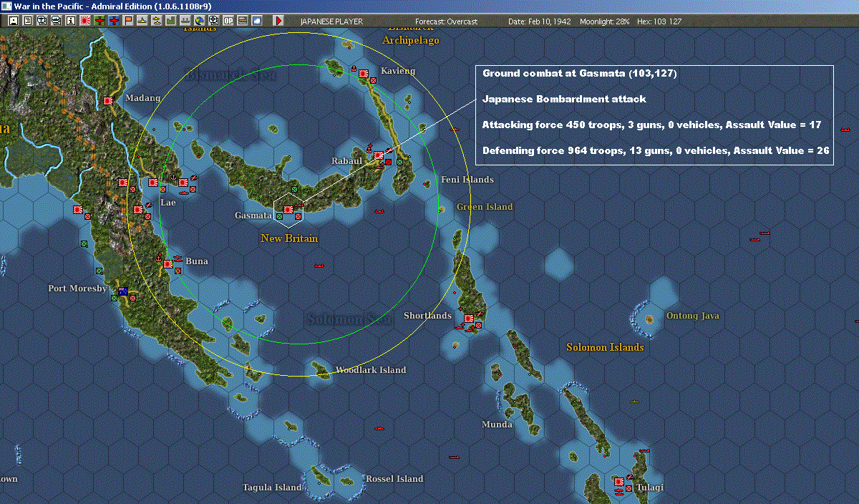859x504 pixels.
Task: Select the Japanese base flag at Rabaul
Action: [379, 155]
